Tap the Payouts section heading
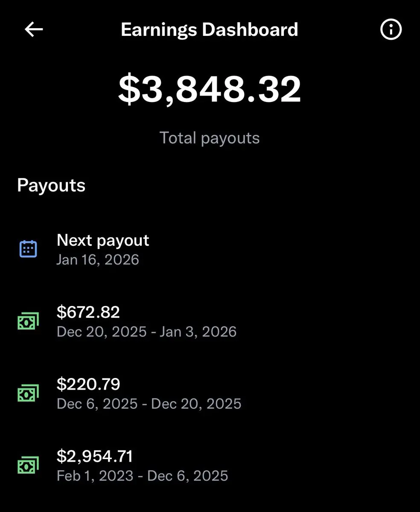 coord(51,186)
